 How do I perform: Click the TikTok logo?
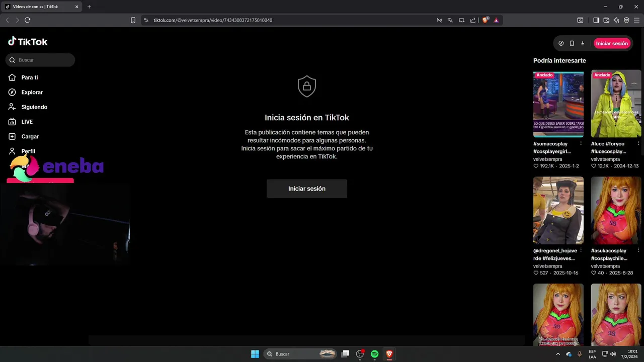(28, 42)
